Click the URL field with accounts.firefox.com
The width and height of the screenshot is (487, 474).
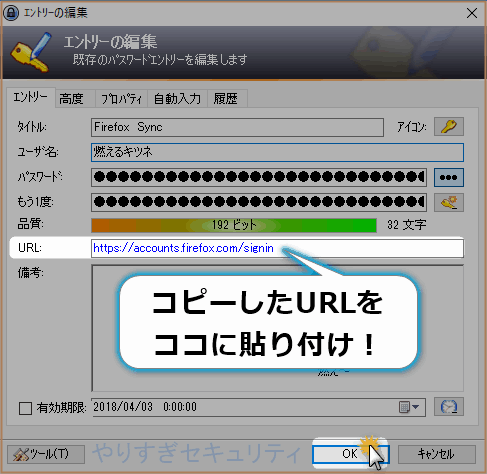pos(277,248)
